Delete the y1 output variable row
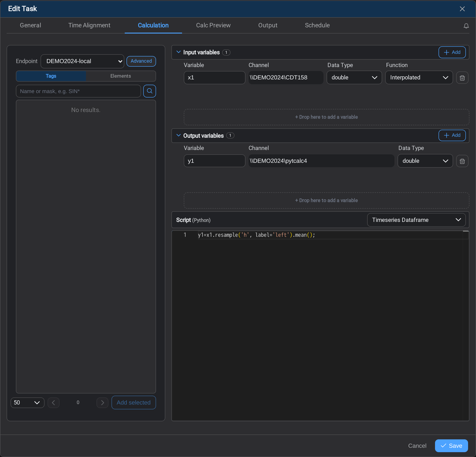Viewport: 476px width, 457px height. [462, 161]
